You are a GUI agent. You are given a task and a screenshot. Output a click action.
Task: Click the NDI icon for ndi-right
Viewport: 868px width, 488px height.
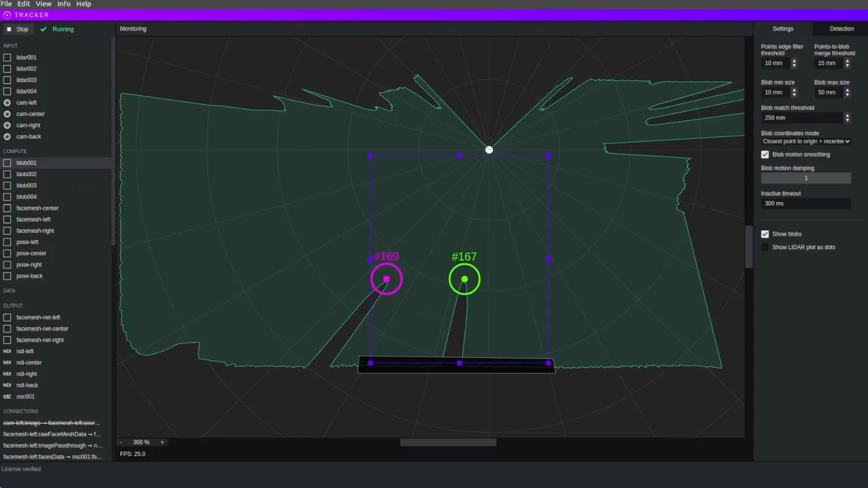coord(7,374)
